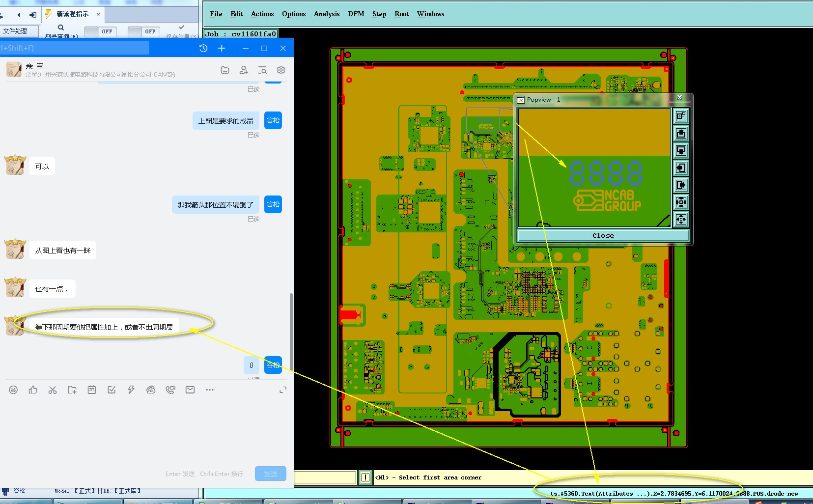Click the message 可以
This screenshot has height=504, width=813.
click(42, 167)
